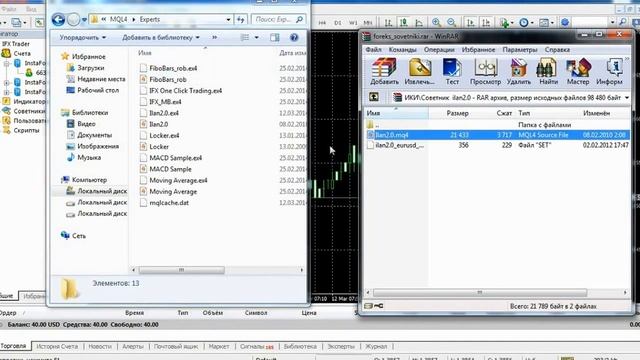Open WinRAR Параметры menu
The height and width of the screenshot is (360, 640).
(520, 50)
